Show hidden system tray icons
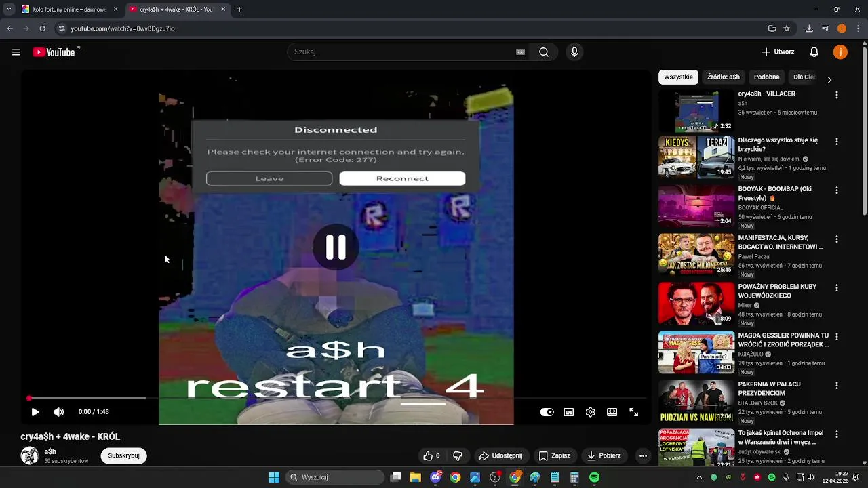 (699, 477)
